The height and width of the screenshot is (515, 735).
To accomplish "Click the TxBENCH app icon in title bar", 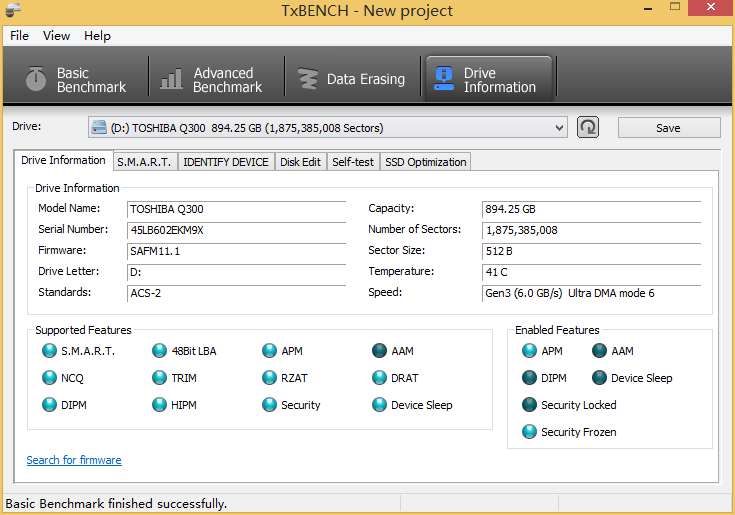I will tap(13, 9).
